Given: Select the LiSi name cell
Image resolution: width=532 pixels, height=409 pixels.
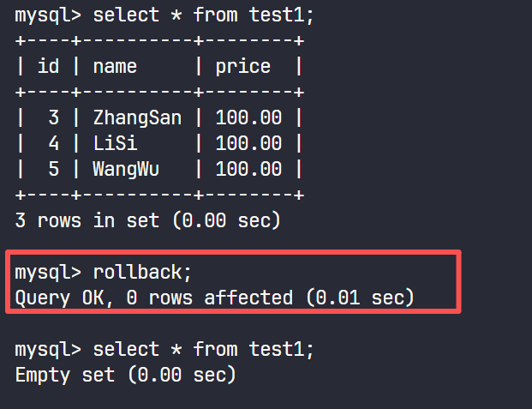Looking at the screenshot, I should pos(115,143).
